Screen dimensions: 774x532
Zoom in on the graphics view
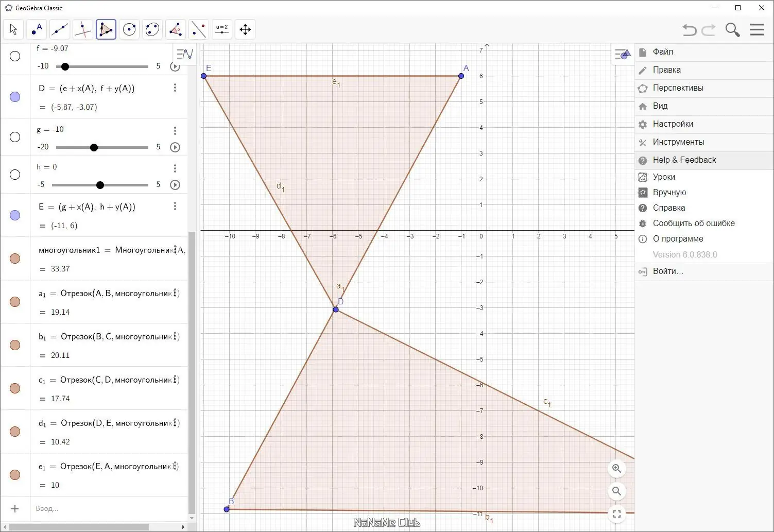pyautogui.click(x=616, y=469)
